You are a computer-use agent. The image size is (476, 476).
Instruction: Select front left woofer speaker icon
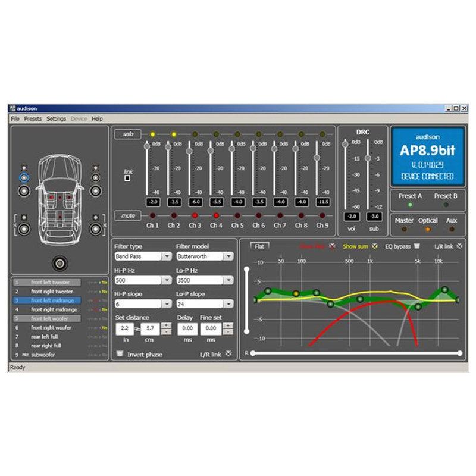24,191
